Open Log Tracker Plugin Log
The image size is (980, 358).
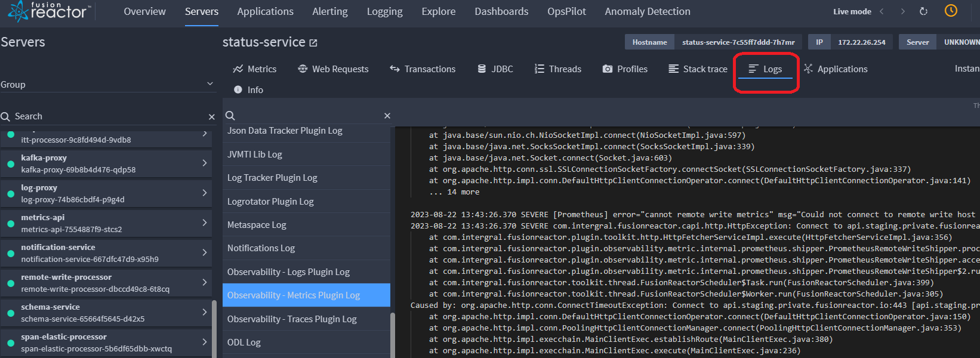[x=306, y=178]
